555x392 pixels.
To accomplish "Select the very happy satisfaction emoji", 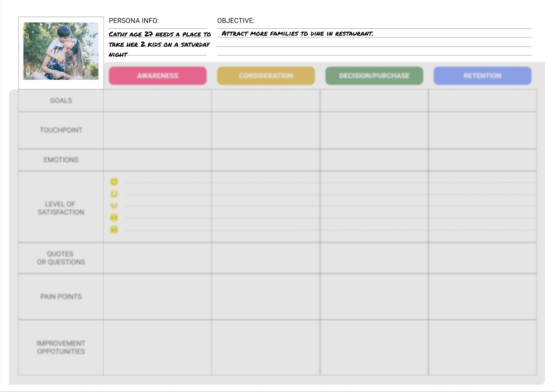I will click(x=113, y=181).
